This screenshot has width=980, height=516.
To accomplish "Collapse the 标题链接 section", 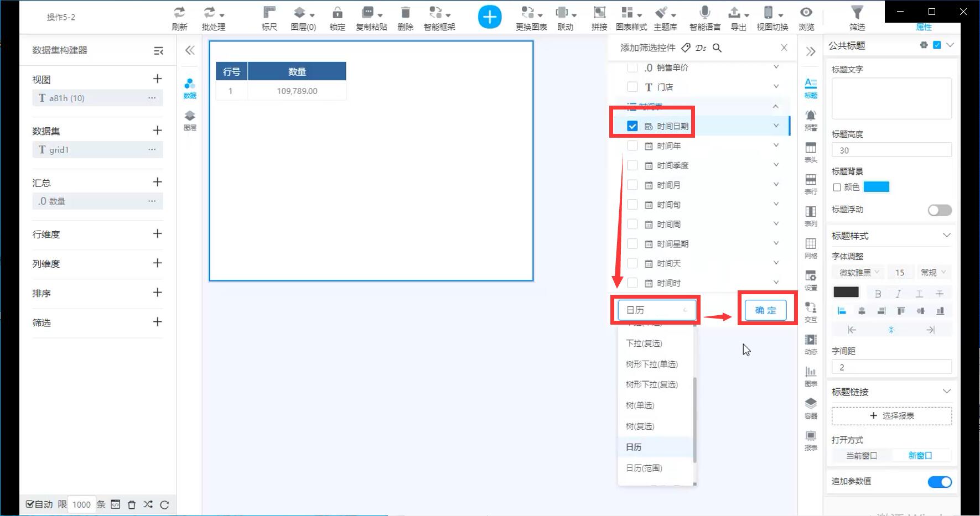I will tap(946, 392).
